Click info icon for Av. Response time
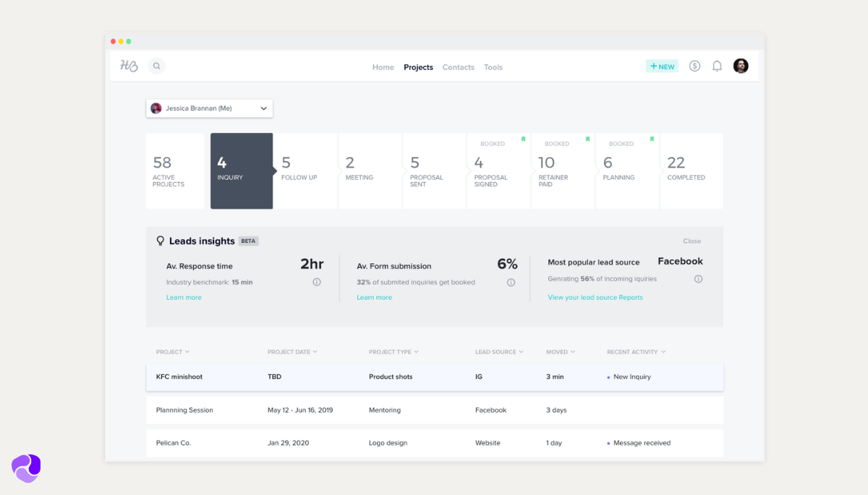Screen dimensions: 868x495 pyautogui.click(x=317, y=283)
